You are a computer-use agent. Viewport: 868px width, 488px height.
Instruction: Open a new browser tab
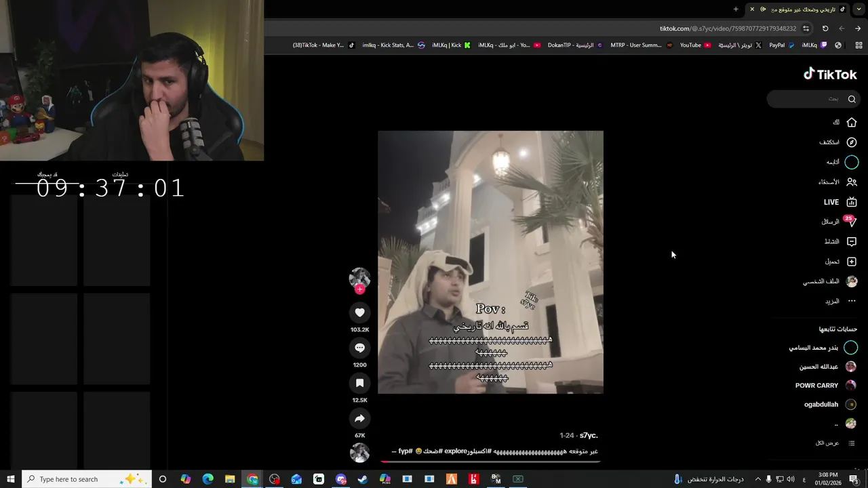click(x=736, y=9)
